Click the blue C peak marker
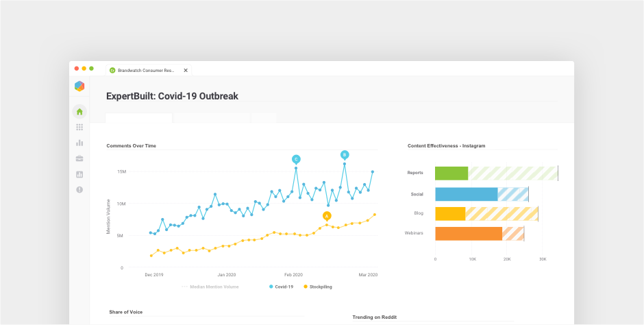 tap(296, 158)
